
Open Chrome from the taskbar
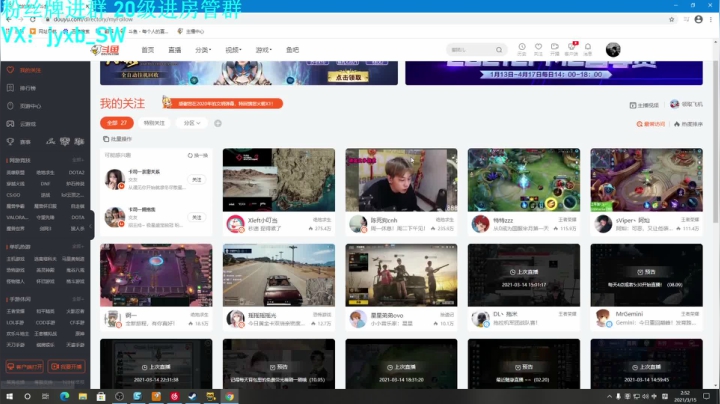click(229, 396)
